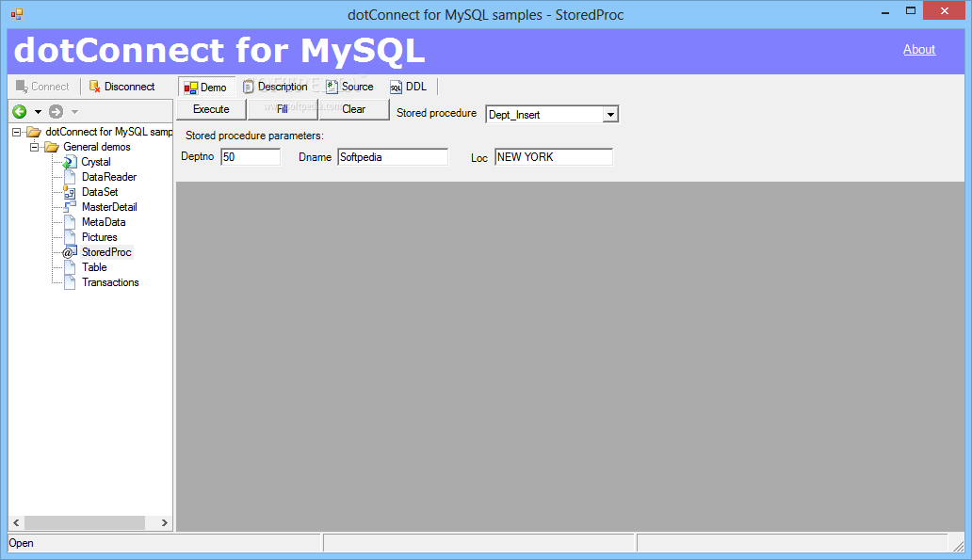Click the Transactions document icon
This screenshot has height=560, width=972.
click(x=70, y=282)
